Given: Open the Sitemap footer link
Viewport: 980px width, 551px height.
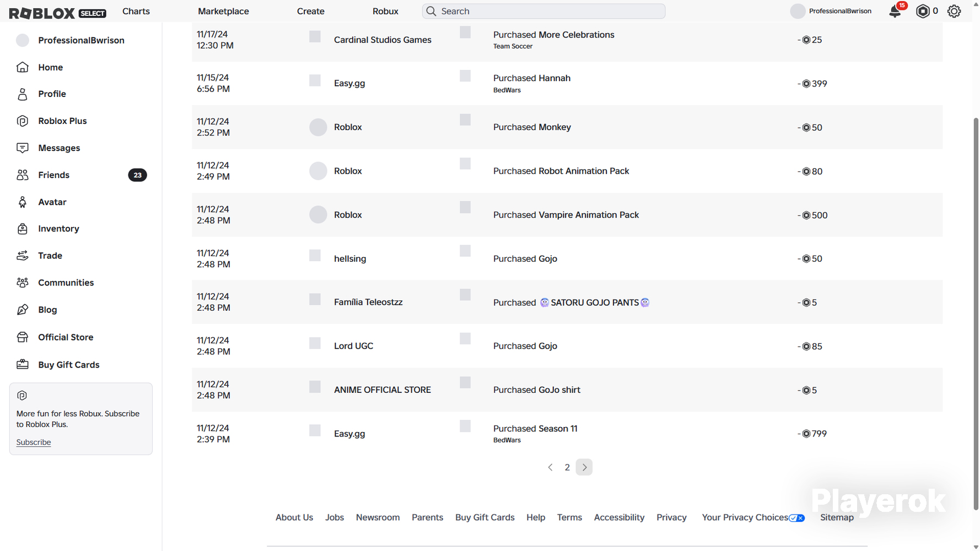Looking at the screenshot, I should pyautogui.click(x=837, y=517).
